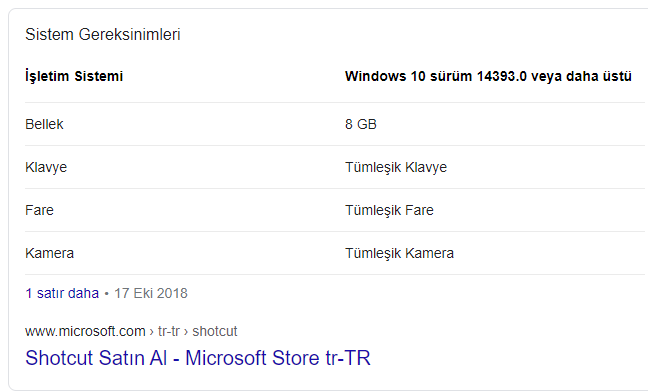The image size is (648, 391).
Task: Click the 'İşletim Sistemi' header cell
Action: click(x=74, y=76)
